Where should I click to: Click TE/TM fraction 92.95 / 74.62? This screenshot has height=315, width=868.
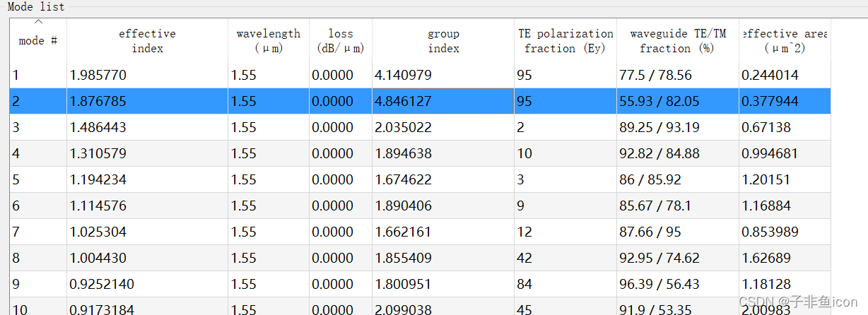click(x=678, y=258)
